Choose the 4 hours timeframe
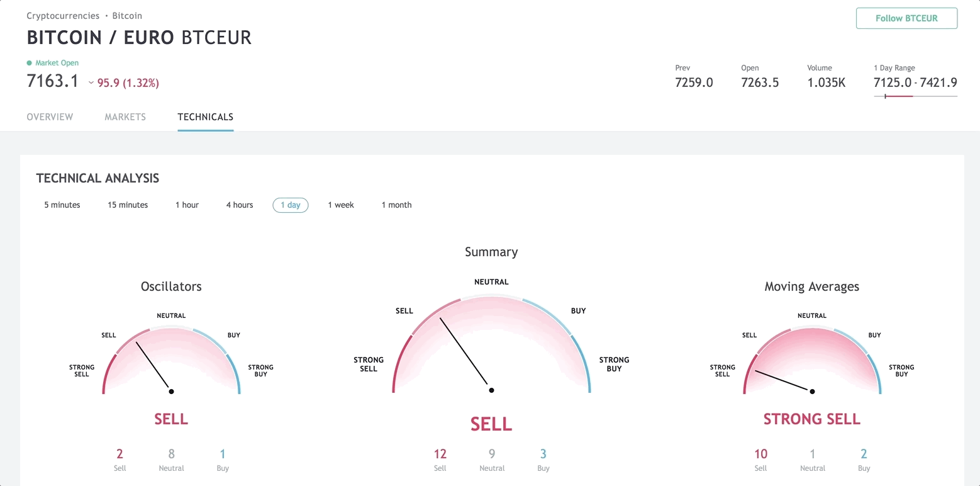The height and width of the screenshot is (486, 980). (x=240, y=205)
